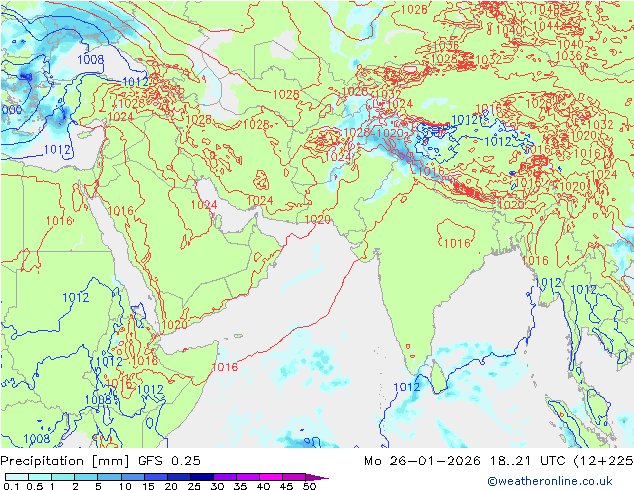
Task: Click the red '1016' label over central India
Action: (x=457, y=243)
